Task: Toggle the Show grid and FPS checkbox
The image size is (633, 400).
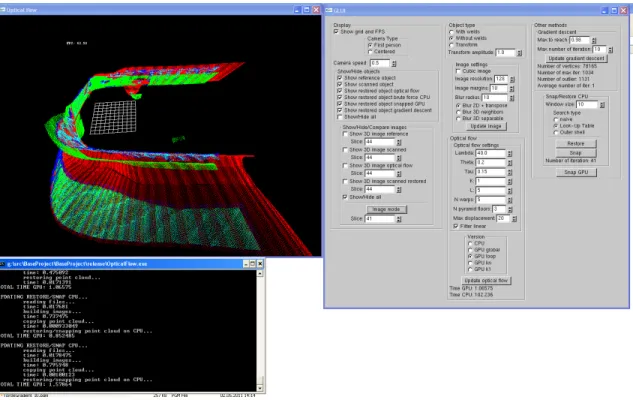Action: [x=336, y=31]
